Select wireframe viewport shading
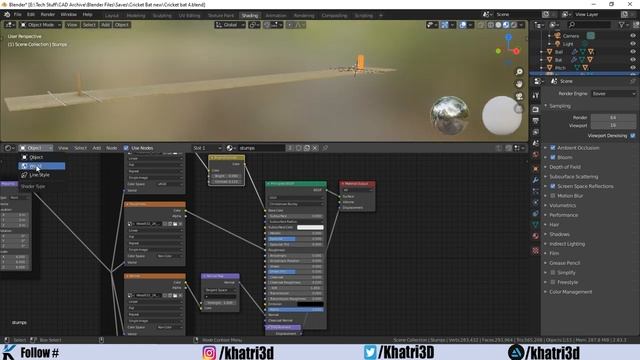Image resolution: width=640 pixels, height=360 pixels. tap(491, 25)
